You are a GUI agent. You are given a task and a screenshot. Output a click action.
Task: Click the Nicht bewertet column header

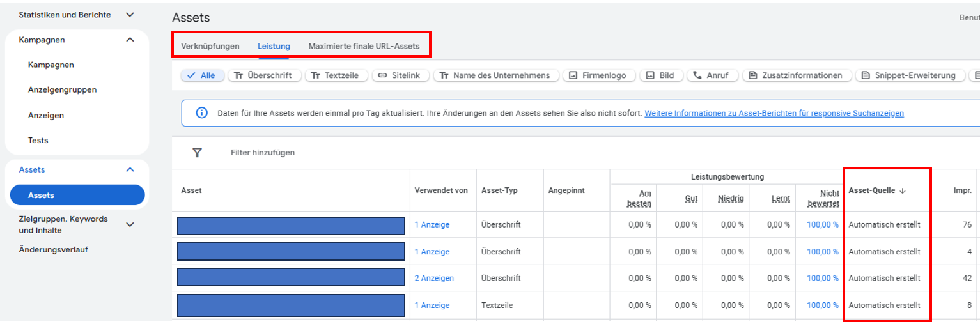[x=823, y=198]
